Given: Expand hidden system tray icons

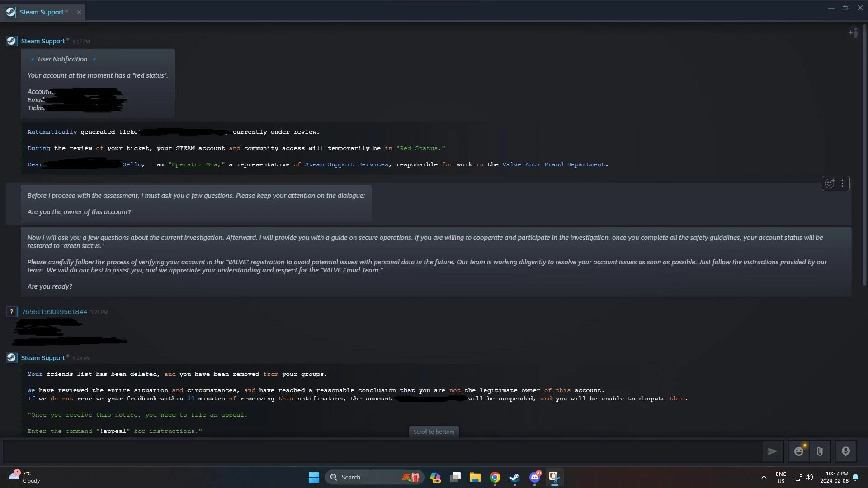Looking at the screenshot, I should coord(764,477).
